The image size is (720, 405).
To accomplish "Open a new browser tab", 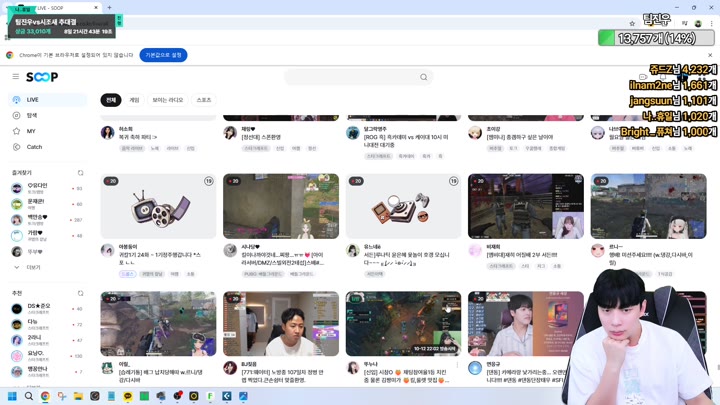I will point(109,8).
